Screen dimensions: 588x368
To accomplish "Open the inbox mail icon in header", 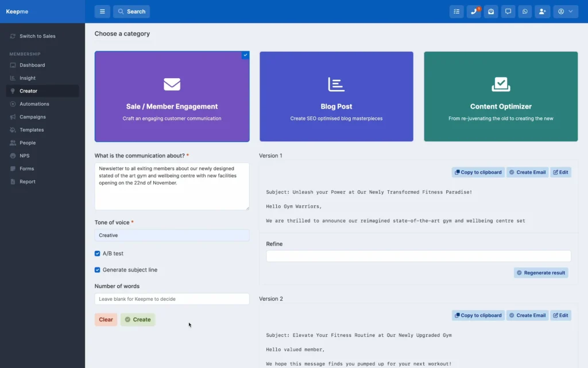I will [x=491, y=11].
